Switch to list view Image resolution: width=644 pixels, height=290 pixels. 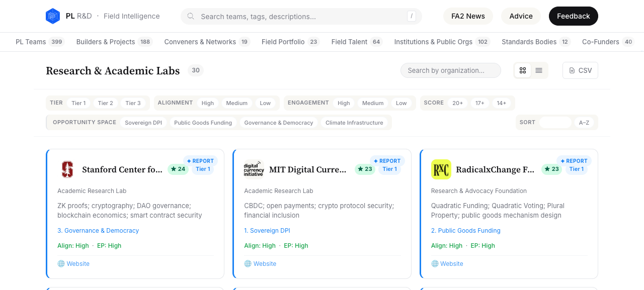click(539, 70)
